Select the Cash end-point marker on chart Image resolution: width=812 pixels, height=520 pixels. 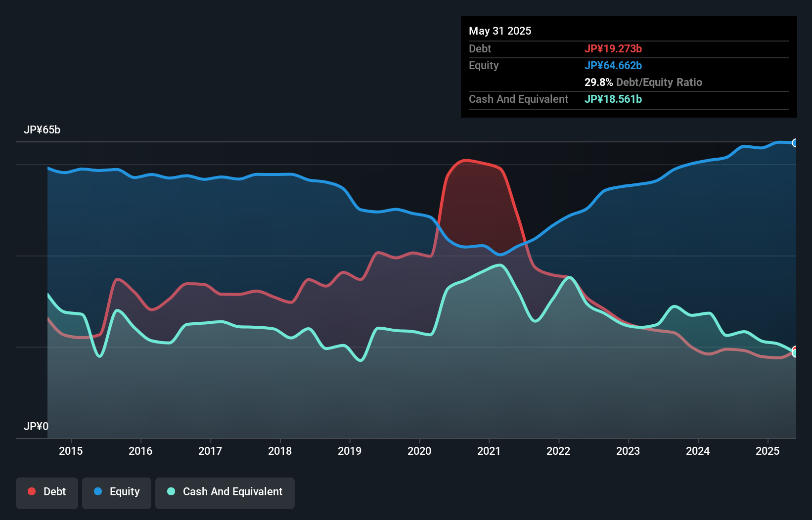pyautogui.click(x=795, y=353)
